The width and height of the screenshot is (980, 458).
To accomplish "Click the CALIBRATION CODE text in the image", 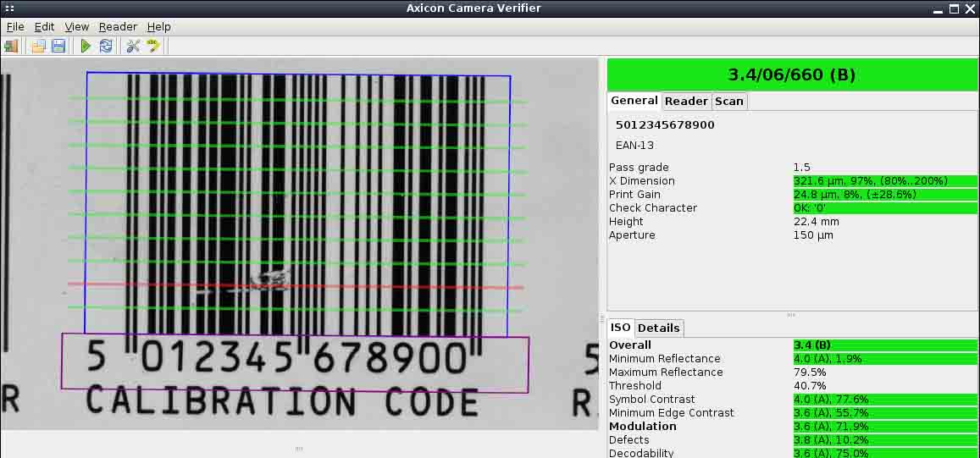I will 282,402.
